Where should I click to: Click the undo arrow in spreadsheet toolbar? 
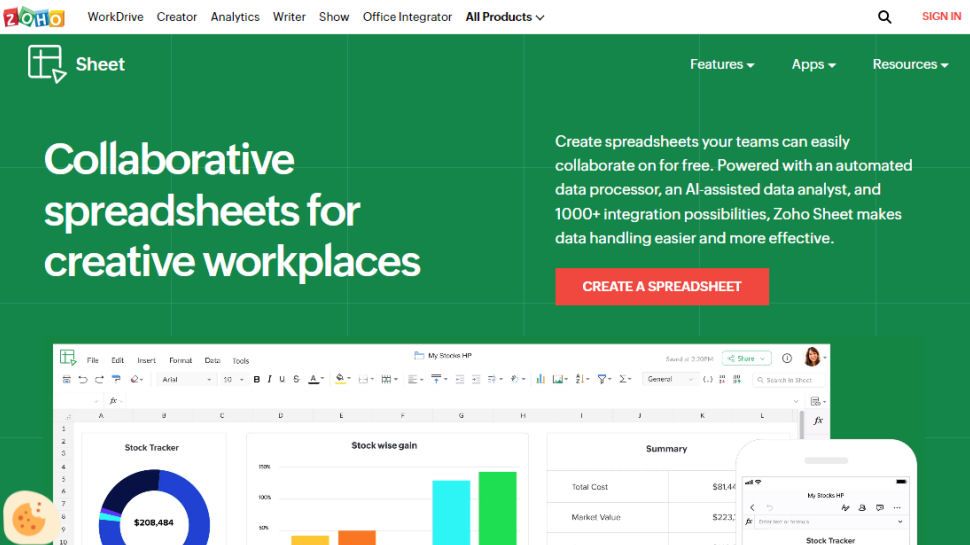(x=83, y=379)
